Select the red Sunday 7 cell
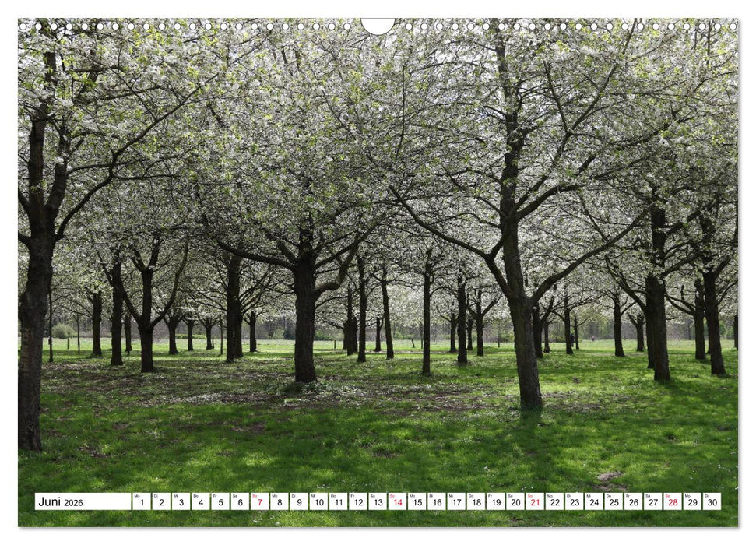 pyautogui.click(x=259, y=501)
